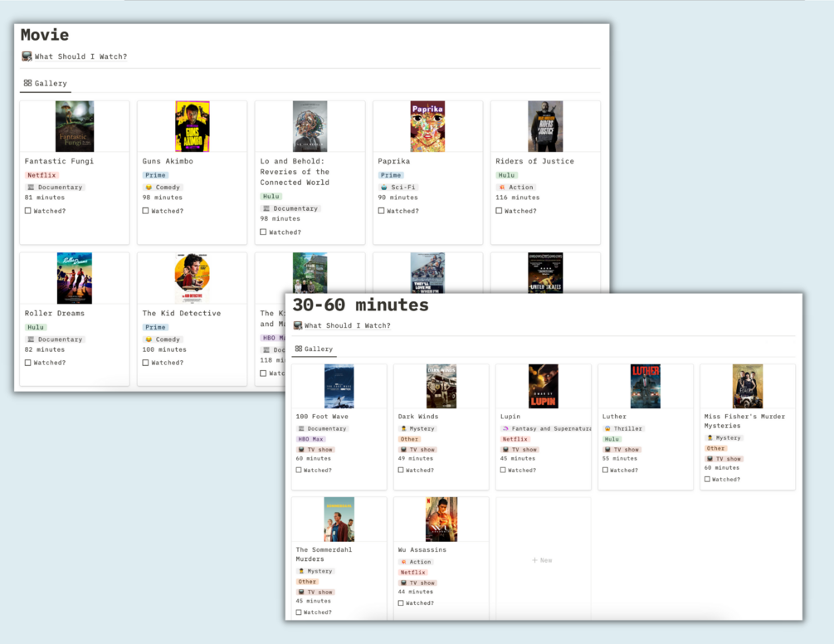Click the Fantasy and Supernatural tag on Lupin

tap(547, 428)
